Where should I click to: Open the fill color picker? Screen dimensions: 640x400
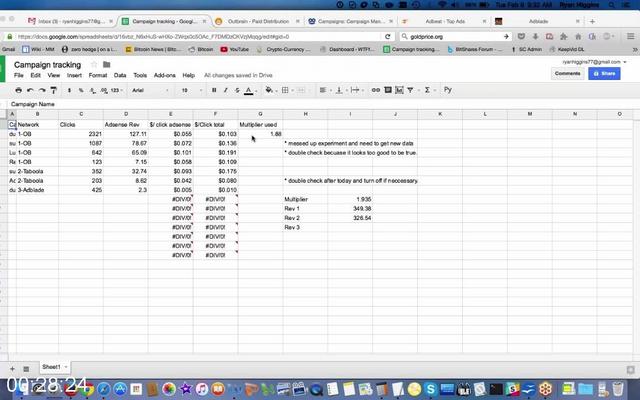(271, 90)
